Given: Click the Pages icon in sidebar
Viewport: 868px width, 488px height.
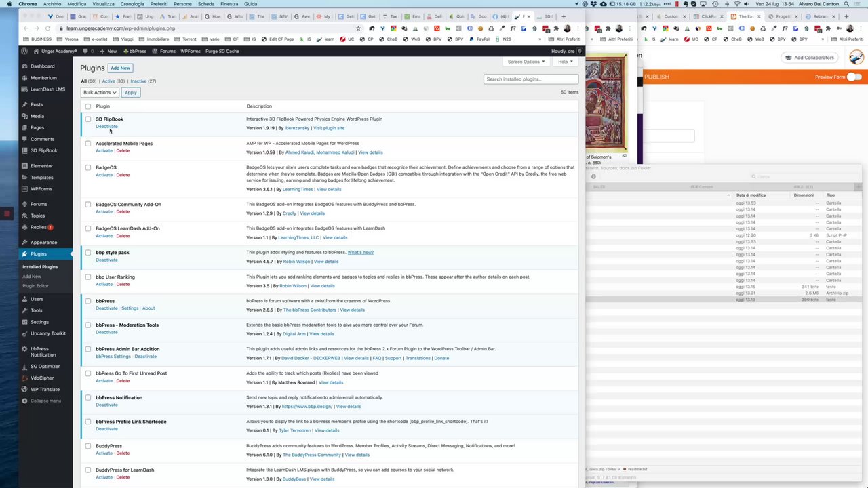Looking at the screenshot, I should [24, 127].
